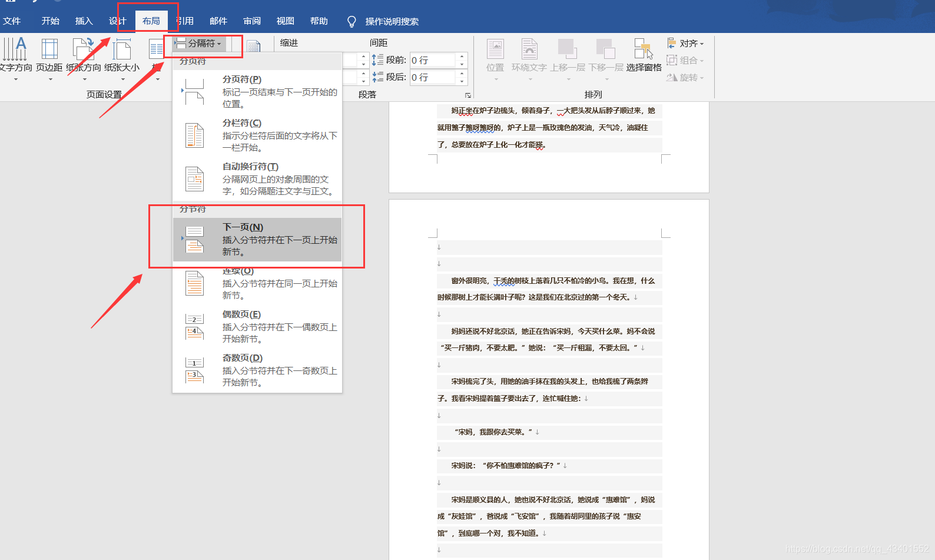Image resolution: width=935 pixels, height=560 pixels.
Task: Switch to the 审阅 Review tab
Action: point(252,21)
